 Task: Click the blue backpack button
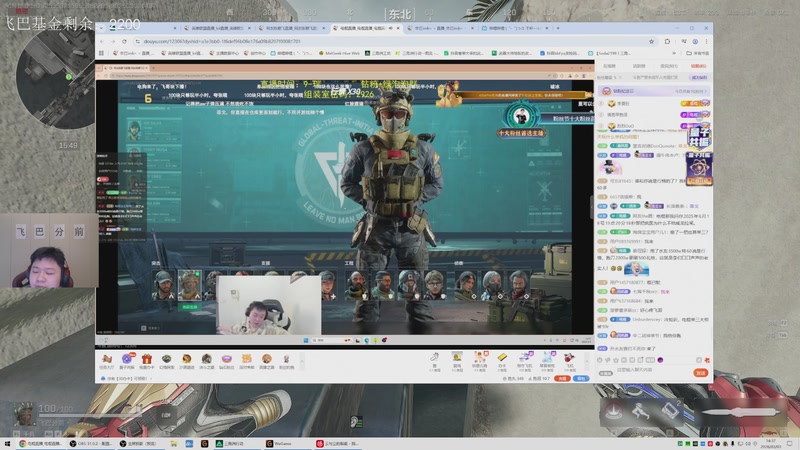click(x=581, y=379)
